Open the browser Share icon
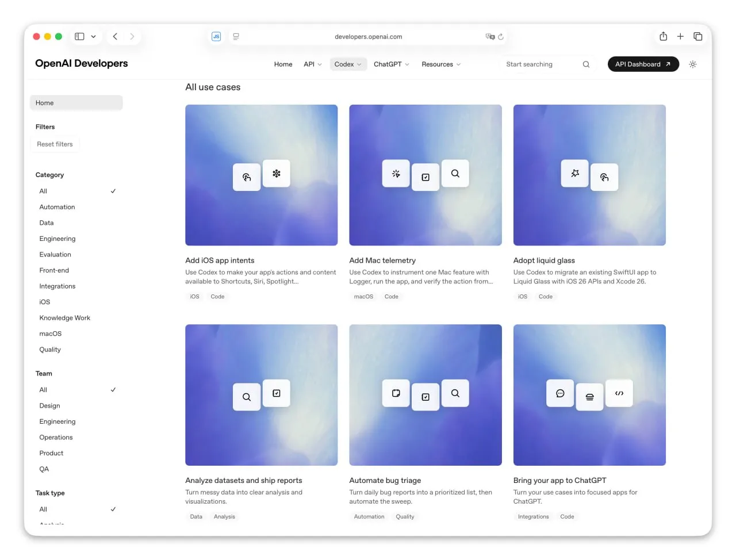 (x=664, y=36)
